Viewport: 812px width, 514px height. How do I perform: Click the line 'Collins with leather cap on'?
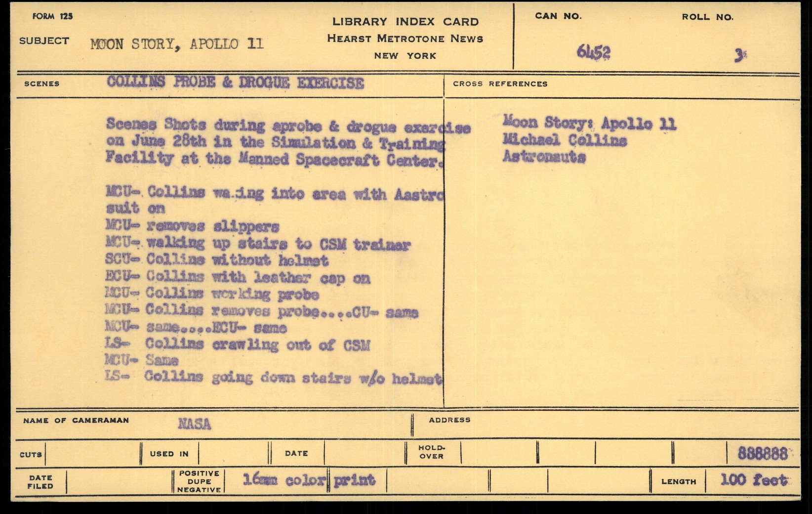point(258,278)
